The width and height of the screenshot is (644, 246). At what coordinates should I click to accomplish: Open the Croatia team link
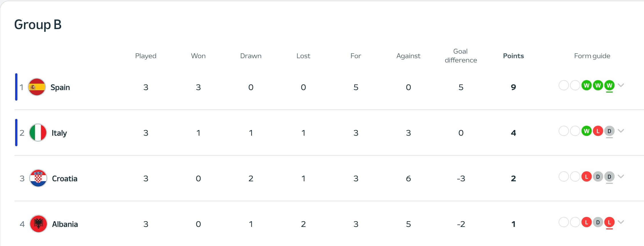coord(65,178)
